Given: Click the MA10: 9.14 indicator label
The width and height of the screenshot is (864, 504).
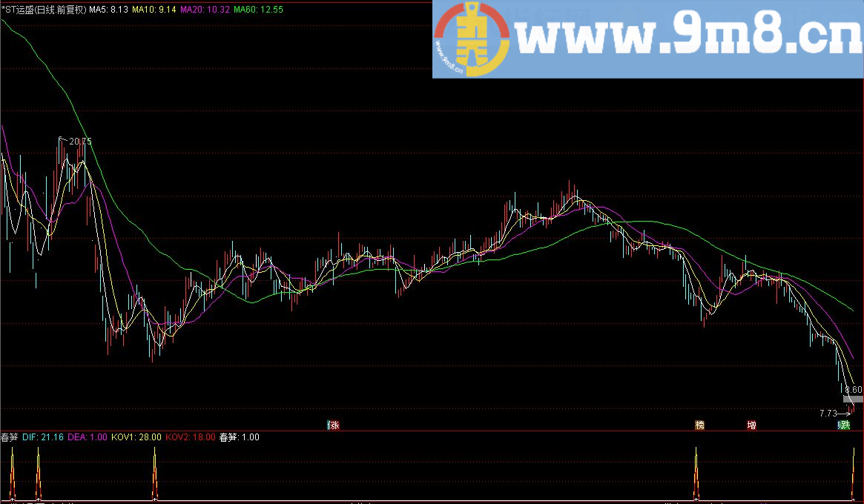Looking at the screenshot, I should 154,10.
